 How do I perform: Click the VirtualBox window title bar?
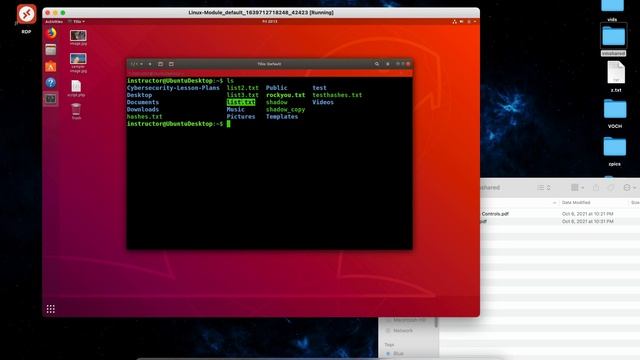point(261,13)
